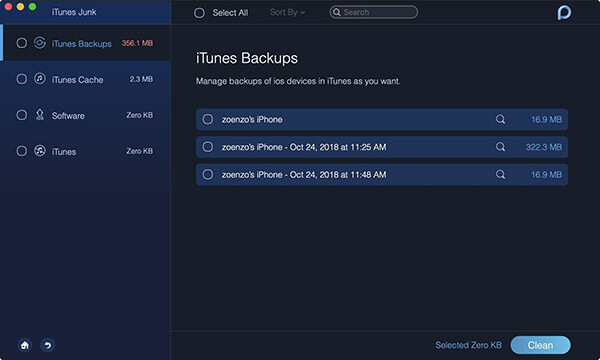Viewport: 600px width, 360px height.
Task: Preview the 11:25 AM backup with magnifier
Action: pyautogui.click(x=500, y=147)
